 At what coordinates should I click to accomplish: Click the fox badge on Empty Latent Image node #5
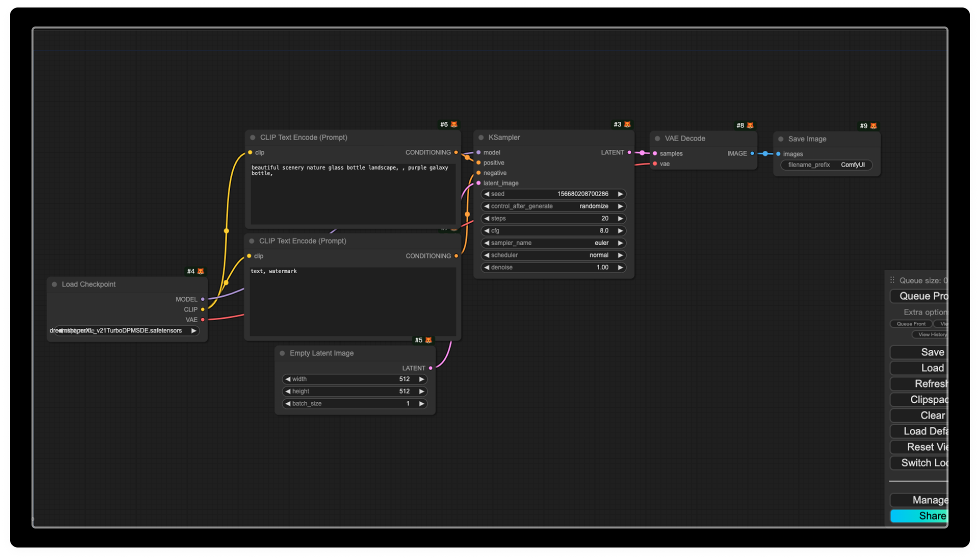(427, 339)
